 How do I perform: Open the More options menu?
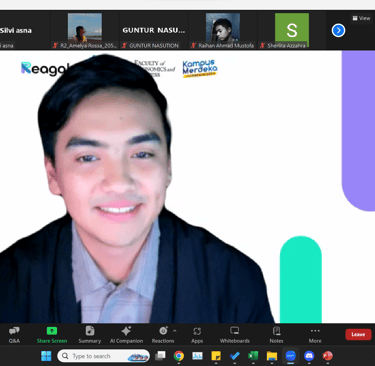[315, 335]
